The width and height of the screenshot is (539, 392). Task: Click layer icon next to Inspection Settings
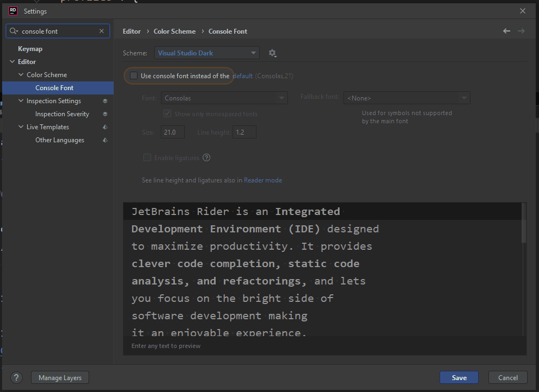click(105, 101)
